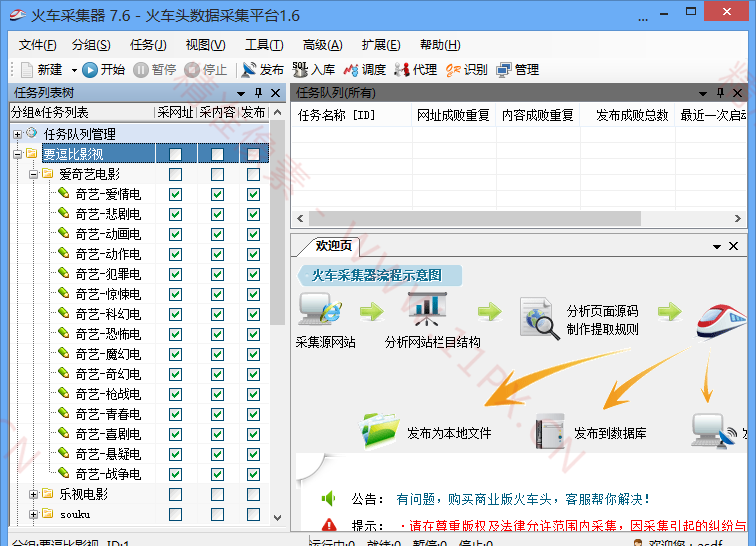
Task: Click the 任务名称 [ID] column header
Action: [337, 115]
